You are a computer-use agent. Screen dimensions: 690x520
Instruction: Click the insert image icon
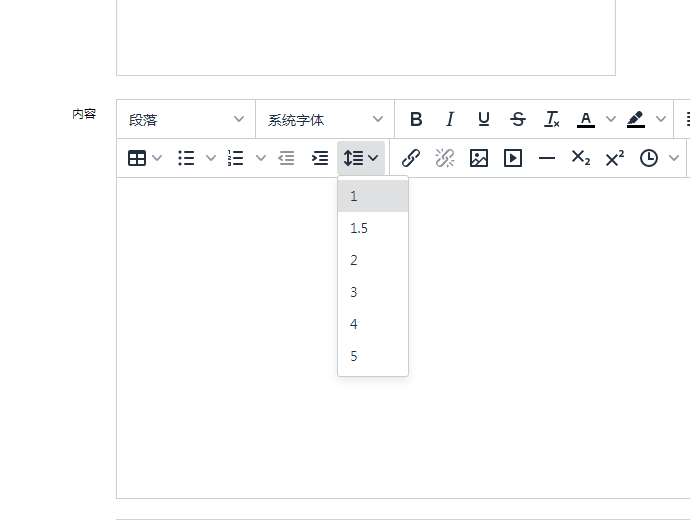point(479,158)
